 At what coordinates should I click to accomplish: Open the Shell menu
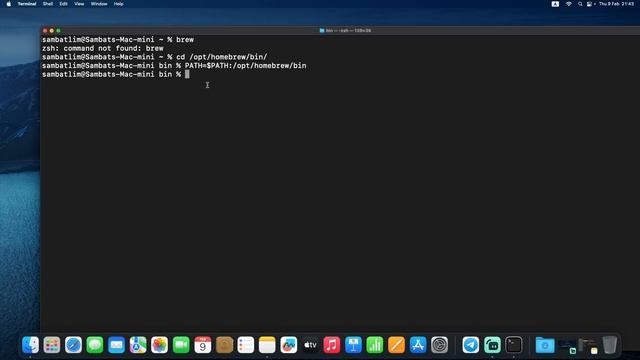(48, 4)
